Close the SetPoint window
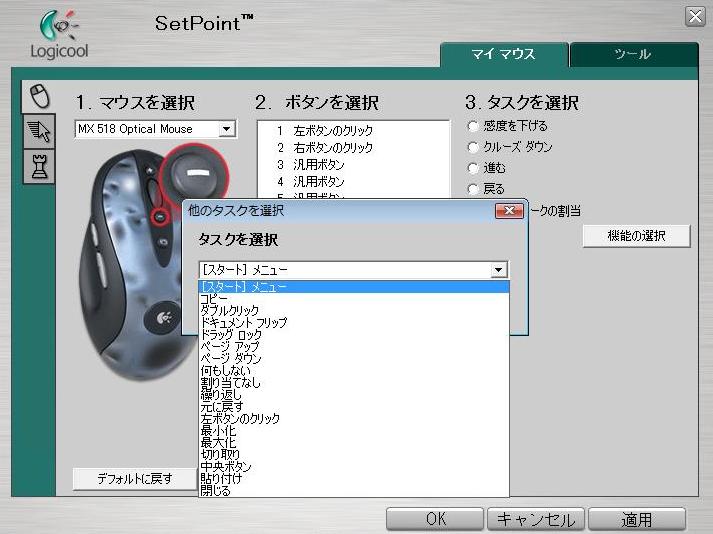The image size is (713, 534). click(695, 17)
